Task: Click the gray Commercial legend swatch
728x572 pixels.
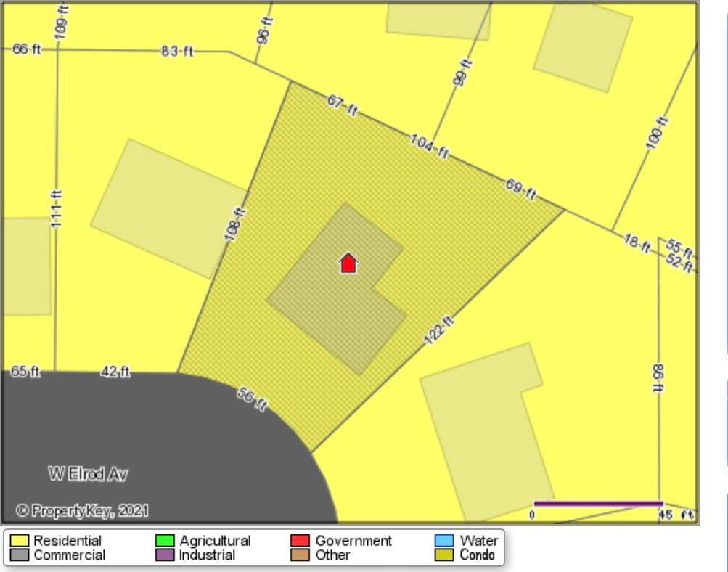Action: pyautogui.click(x=20, y=555)
